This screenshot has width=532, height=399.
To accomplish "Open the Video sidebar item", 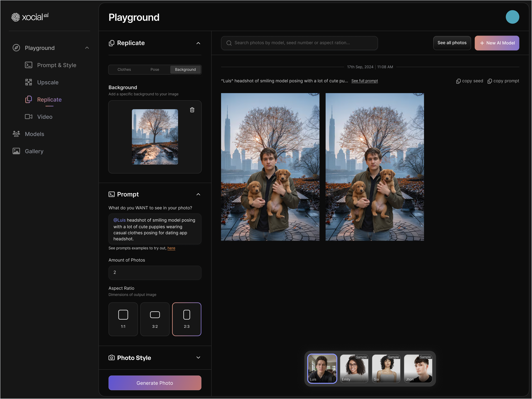I will [x=39, y=117].
